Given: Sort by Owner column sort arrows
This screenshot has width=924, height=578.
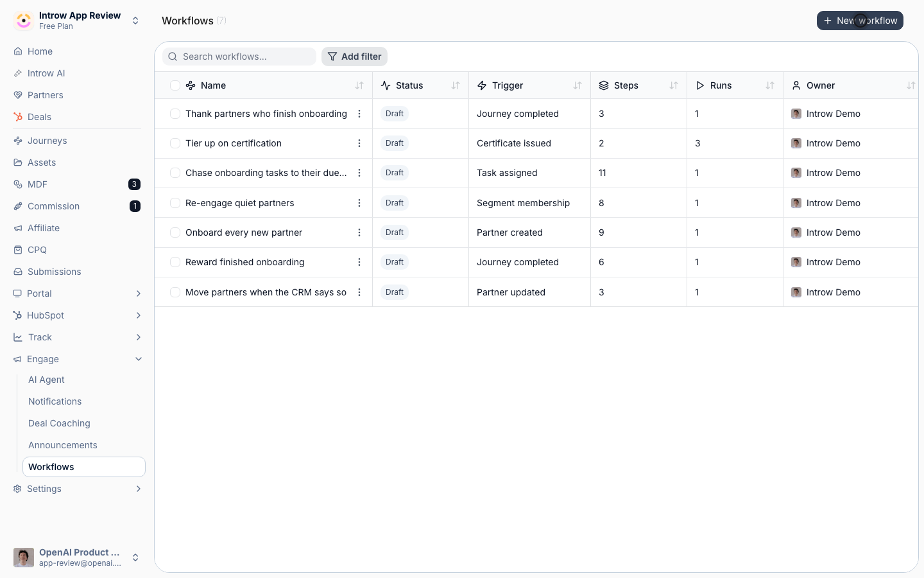Looking at the screenshot, I should click(911, 85).
